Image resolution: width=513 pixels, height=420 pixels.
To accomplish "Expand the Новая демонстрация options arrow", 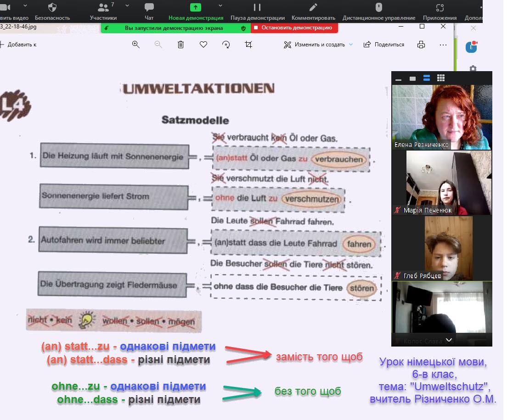I will [x=220, y=6].
